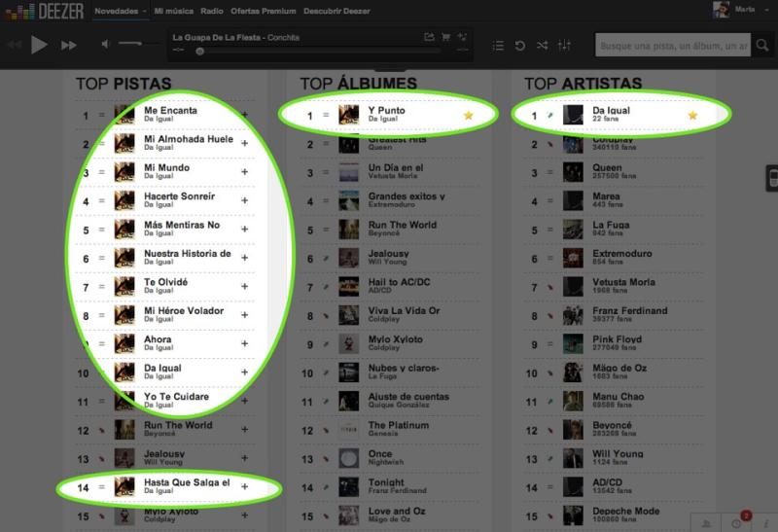Add Me Encanta track with plus button

tap(244, 115)
